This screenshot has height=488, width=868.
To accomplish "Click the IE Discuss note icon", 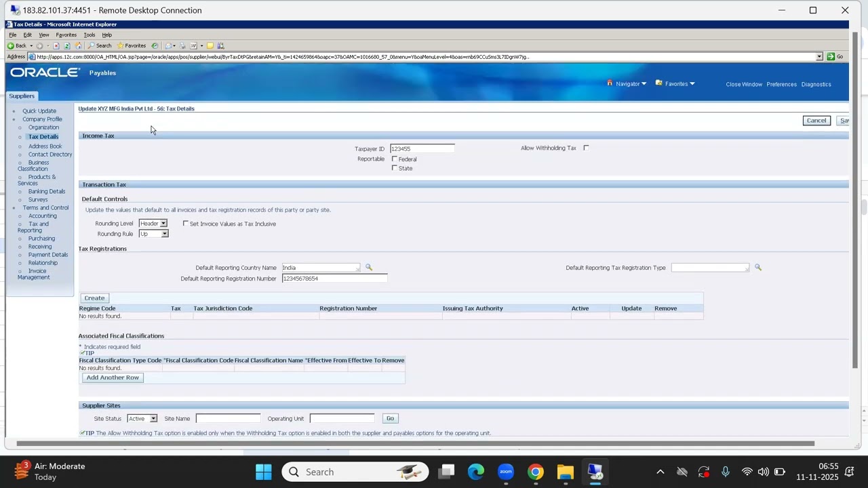I will coord(210,45).
